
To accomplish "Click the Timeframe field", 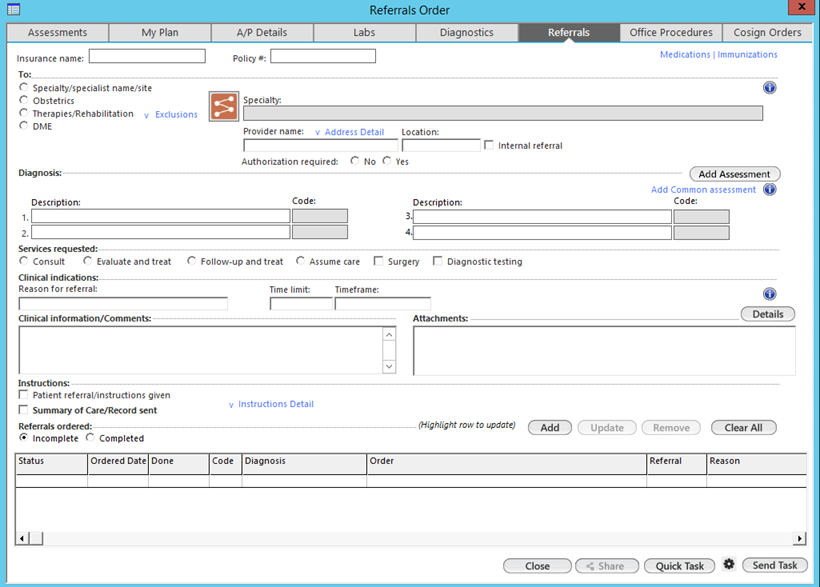I will [383, 303].
